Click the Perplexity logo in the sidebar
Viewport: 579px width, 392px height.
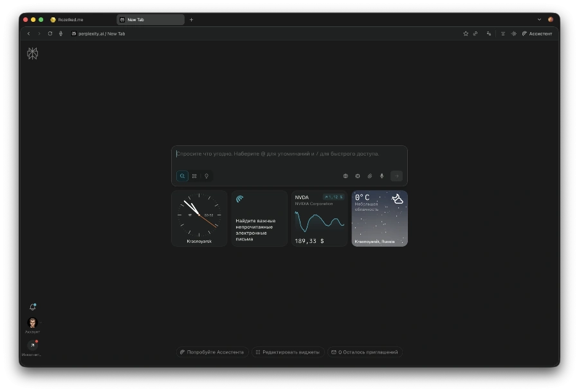[33, 53]
